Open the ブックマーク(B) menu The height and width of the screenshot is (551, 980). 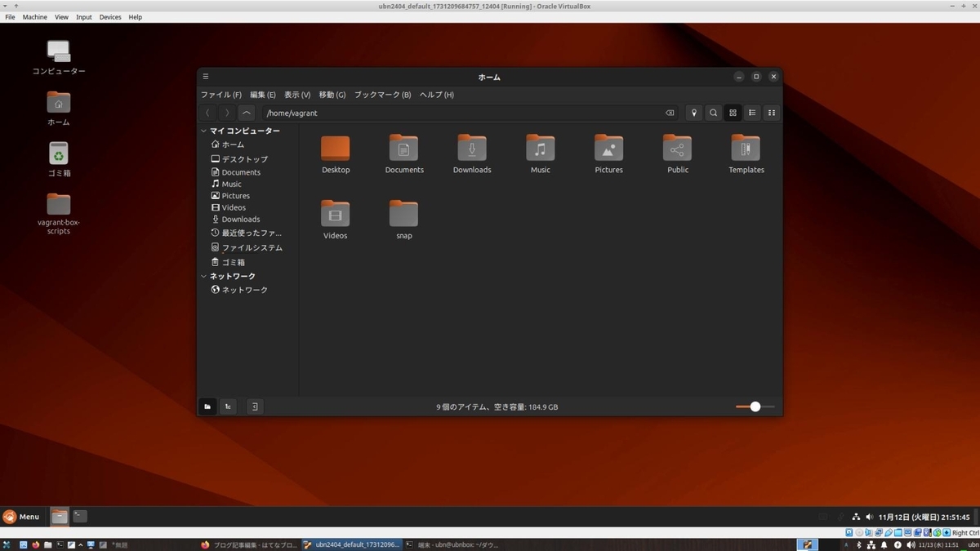(382, 95)
